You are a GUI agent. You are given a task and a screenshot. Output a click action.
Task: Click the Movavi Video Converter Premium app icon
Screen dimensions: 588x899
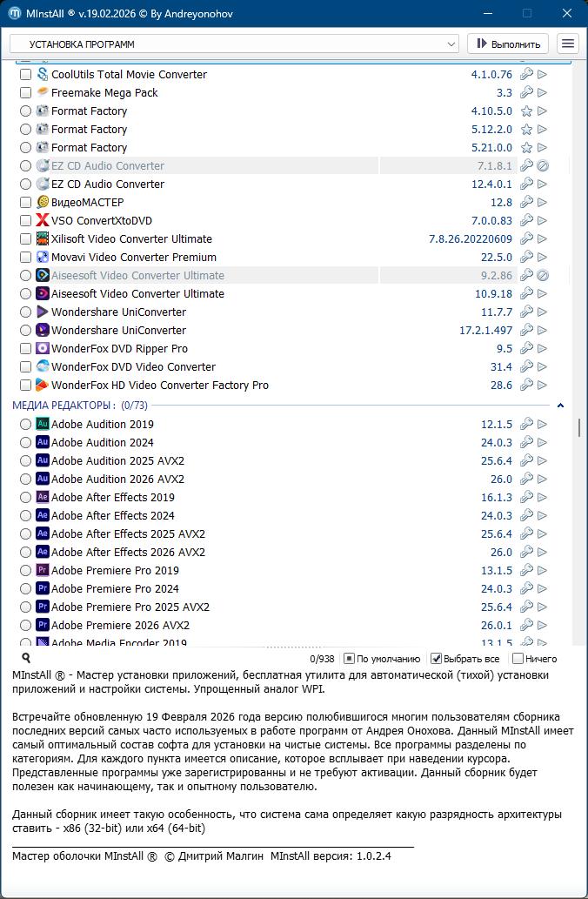coord(43,258)
